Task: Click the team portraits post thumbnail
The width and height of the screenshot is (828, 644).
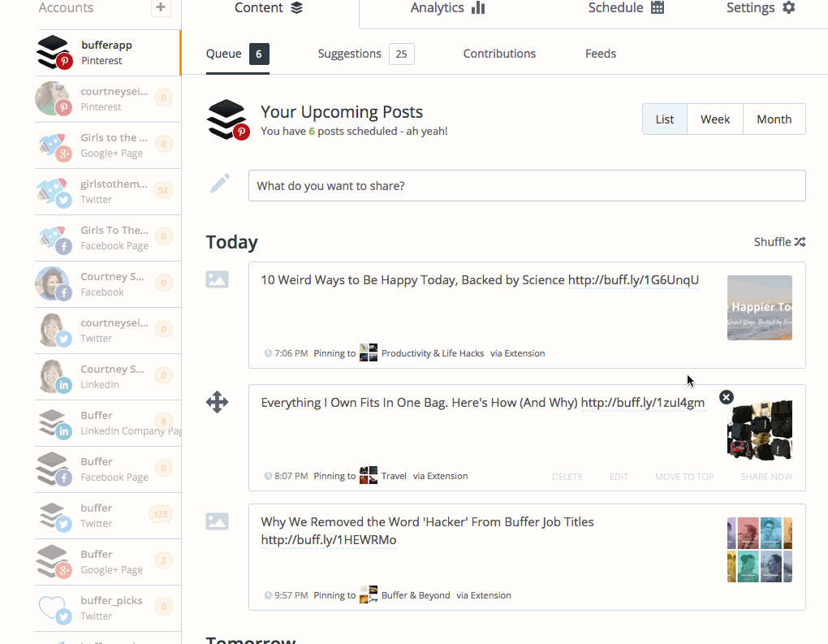Action: 759,550
